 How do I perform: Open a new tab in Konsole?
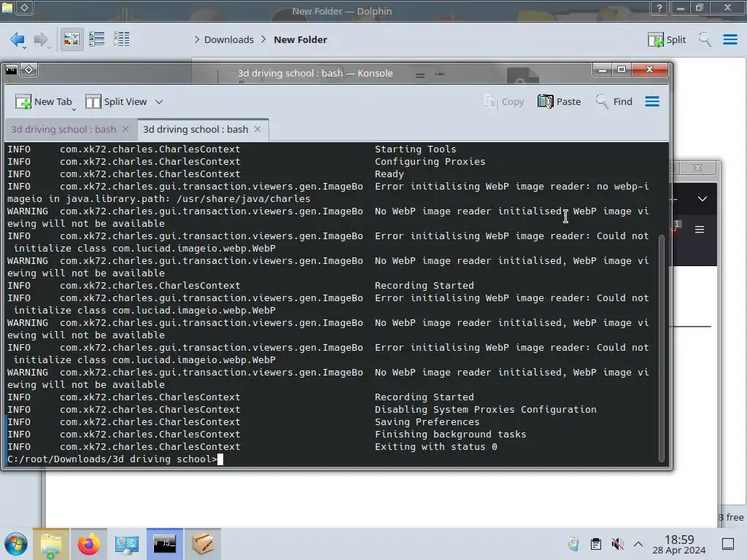tap(43, 101)
